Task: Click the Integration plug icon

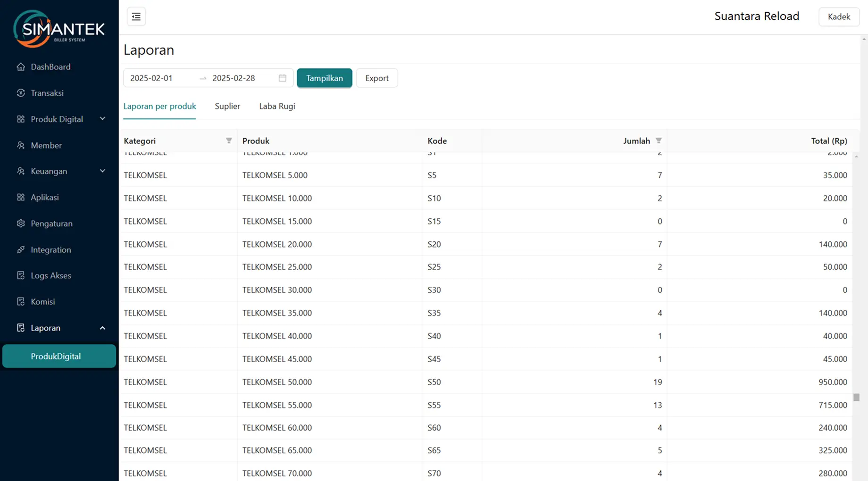Action: [21, 249]
